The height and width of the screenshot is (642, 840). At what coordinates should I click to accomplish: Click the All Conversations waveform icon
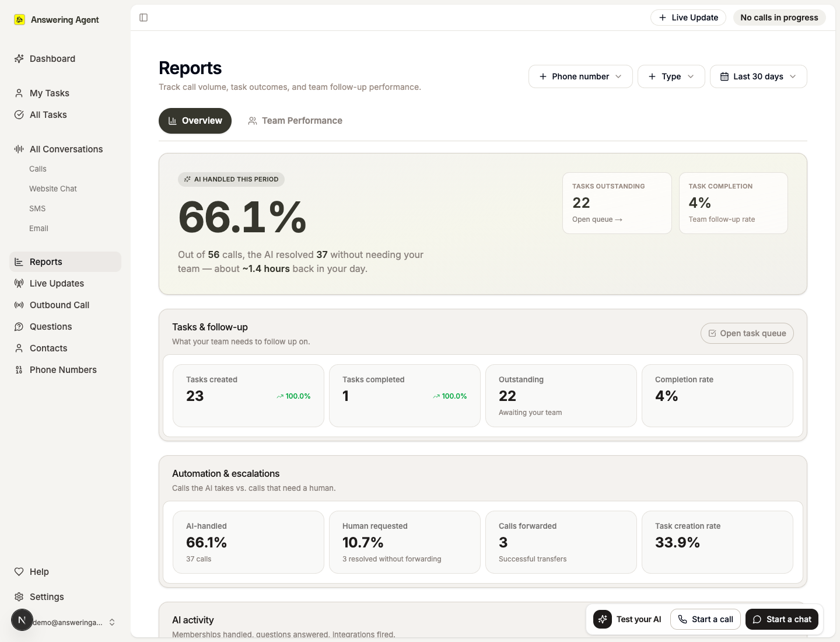19,149
